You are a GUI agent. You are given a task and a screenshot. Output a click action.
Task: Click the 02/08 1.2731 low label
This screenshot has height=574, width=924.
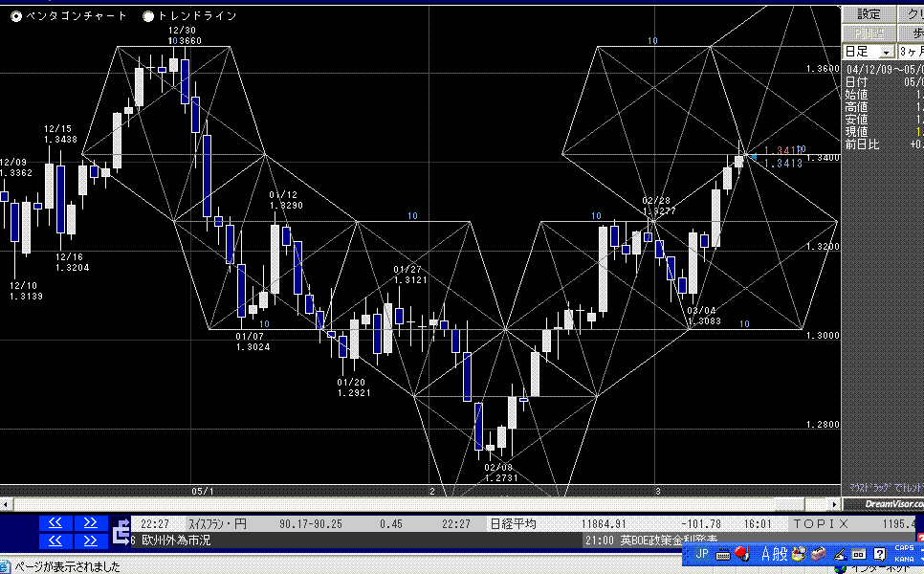tap(501, 473)
